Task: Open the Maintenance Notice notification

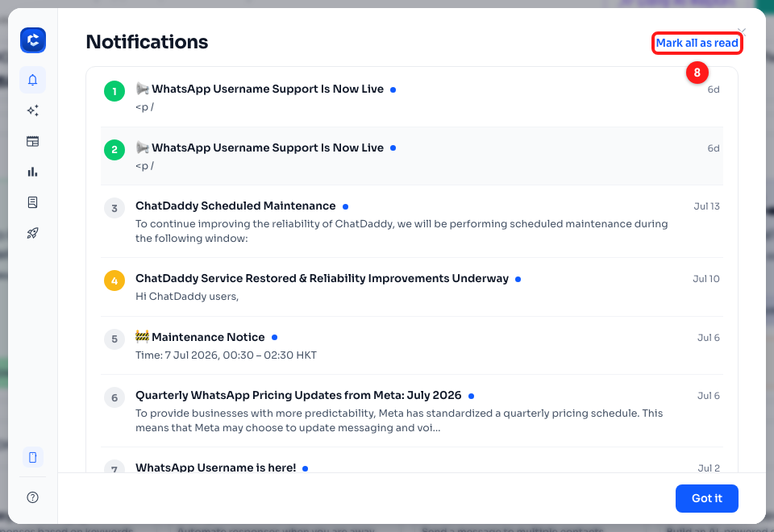Action: click(x=412, y=346)
